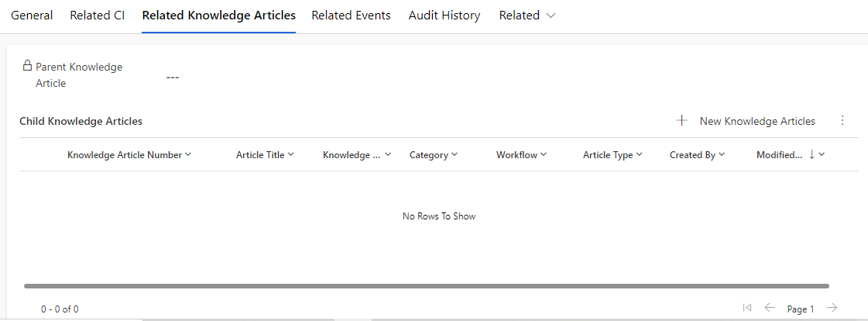Go to first page using pagination icon
This screenshot has width=868, height=321.
(x=746, y=308)
